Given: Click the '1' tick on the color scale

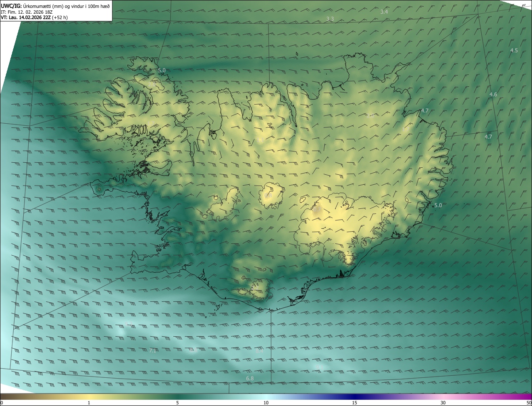Looking at the screenshot, I should click(89, 403).
